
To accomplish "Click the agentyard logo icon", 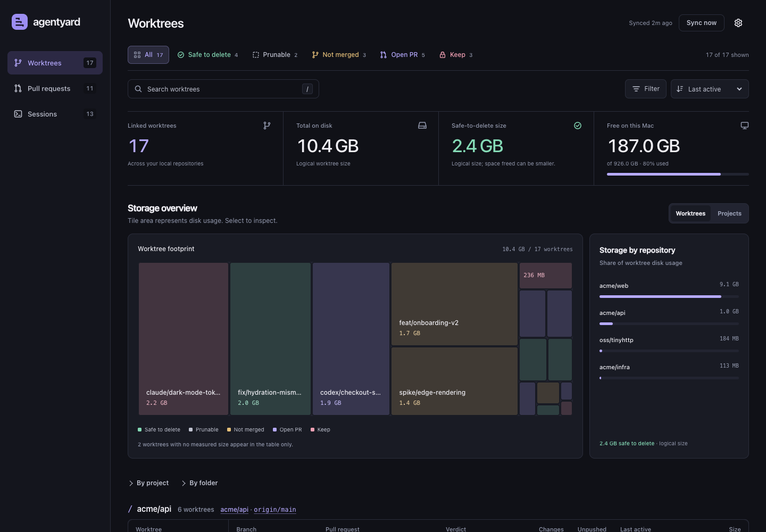I will click(20, 22).
